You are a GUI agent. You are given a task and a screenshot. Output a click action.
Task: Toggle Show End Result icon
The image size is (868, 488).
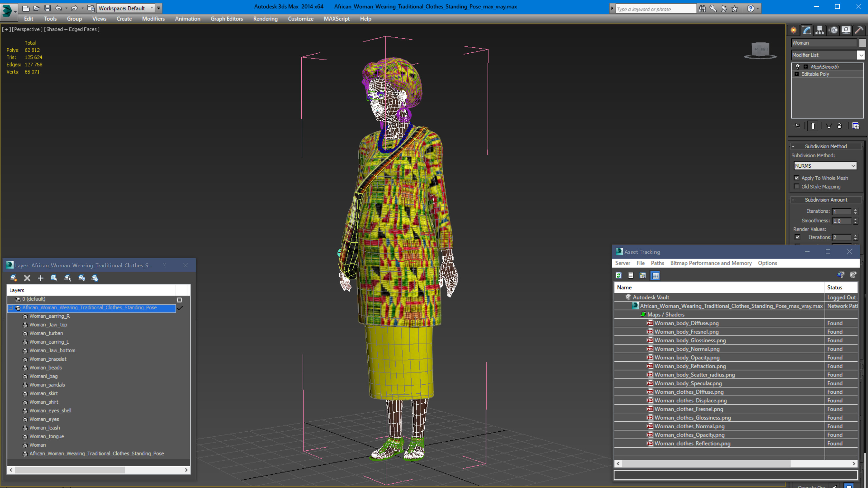[x=813, y=126]
